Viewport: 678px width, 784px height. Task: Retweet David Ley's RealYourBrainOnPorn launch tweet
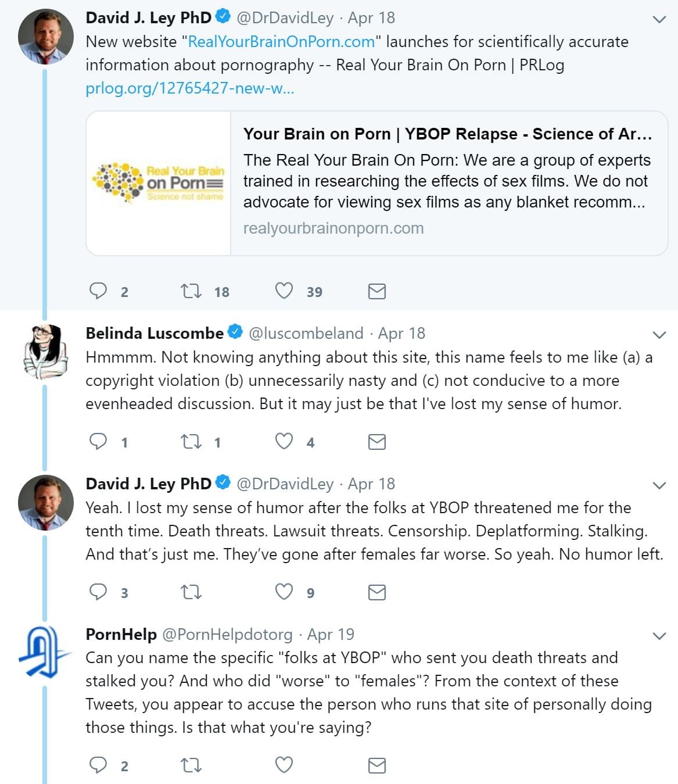click(191, 291)
